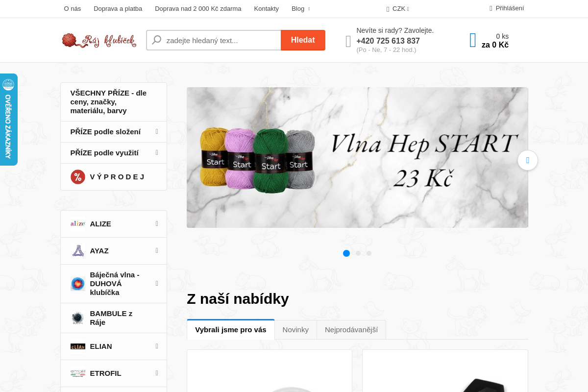
Task: Advance banner with the next slide arrow
Action: 528,160
